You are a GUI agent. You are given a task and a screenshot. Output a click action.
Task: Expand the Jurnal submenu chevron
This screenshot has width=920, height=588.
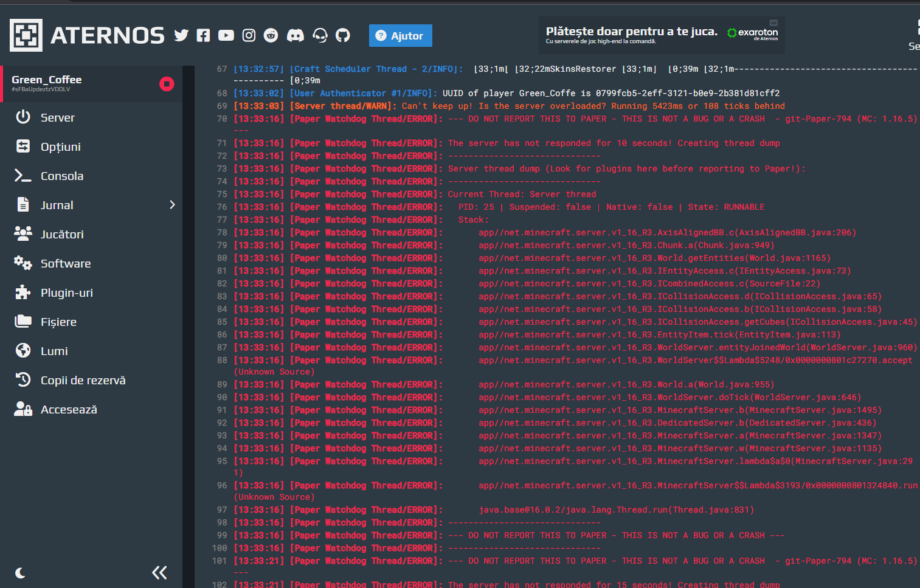pos(172,205)
